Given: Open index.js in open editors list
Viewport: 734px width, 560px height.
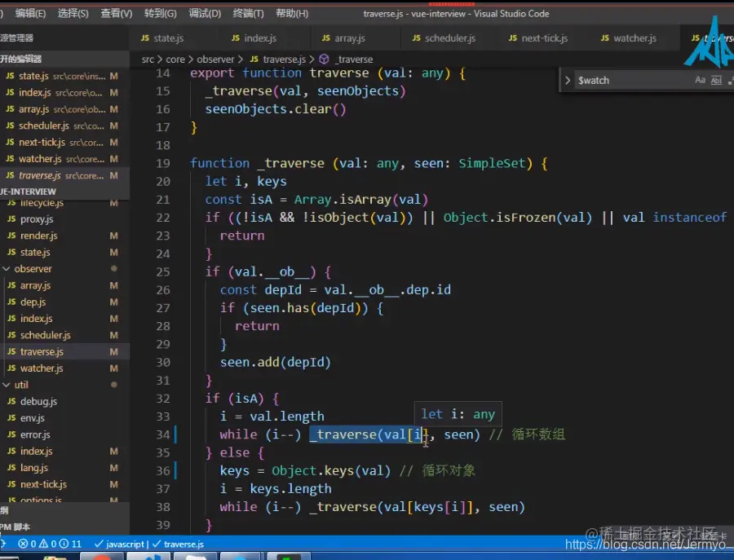Looking at the screenshot, I should tap(64, 93).
